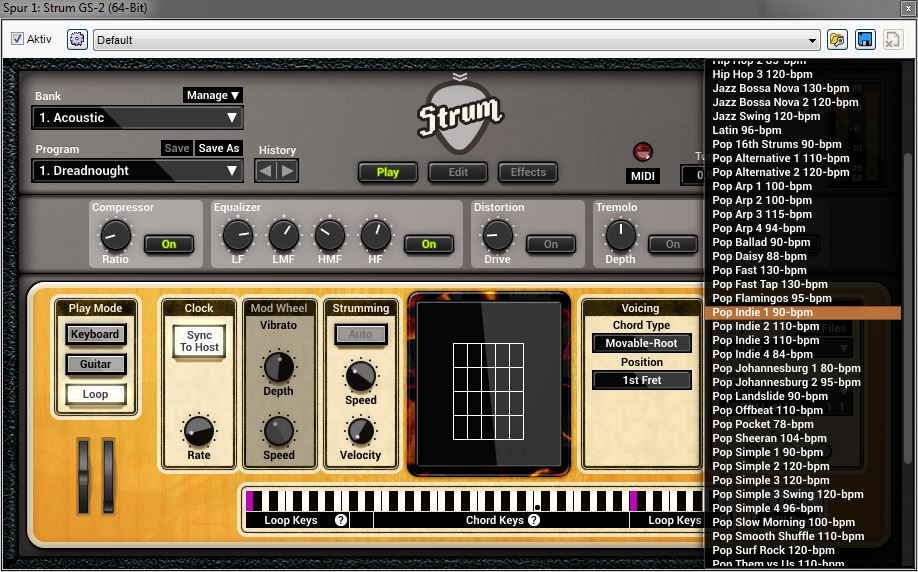This screenshot has height=572, width=918.
Task: Click the Clock Rate knob
Action: pyautogui.click(x=199, y=431)
